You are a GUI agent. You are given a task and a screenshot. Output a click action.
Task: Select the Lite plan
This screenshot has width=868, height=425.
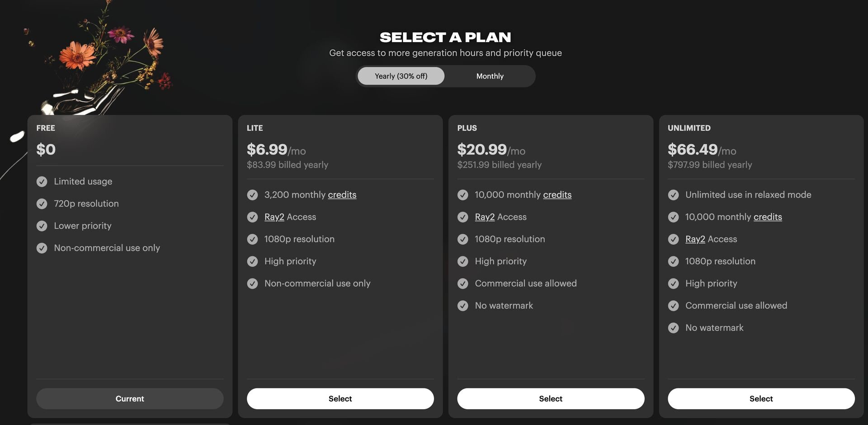point(340,398)
